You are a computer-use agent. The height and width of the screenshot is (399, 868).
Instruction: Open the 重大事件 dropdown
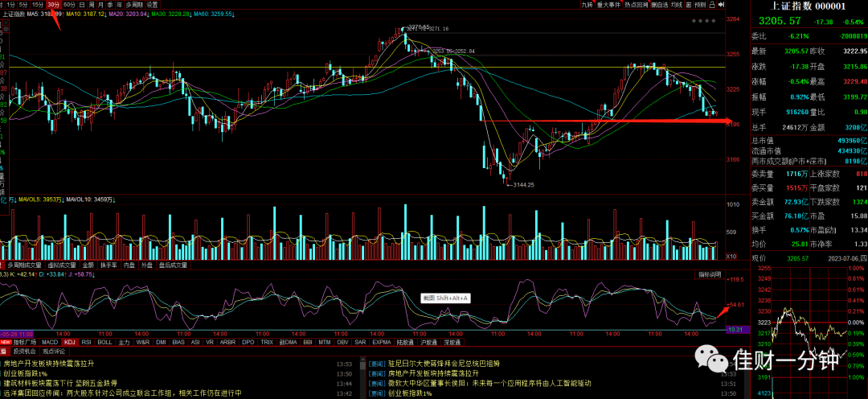point(609,5)
